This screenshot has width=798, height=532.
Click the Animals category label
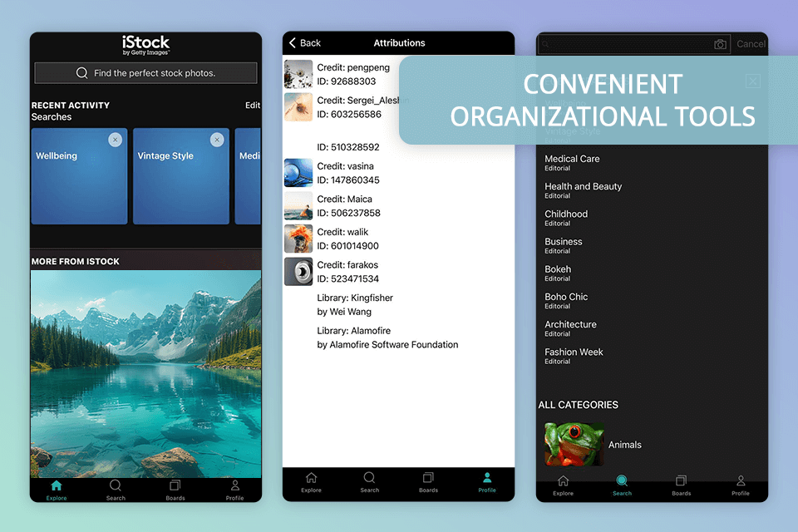[624, 445]
